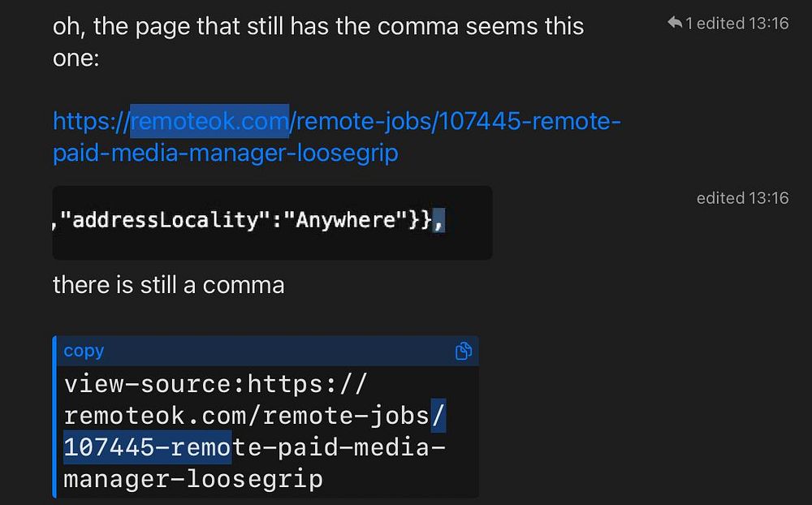Click the 'edited 13:16' timestamp of snippet

click(743, 198)
